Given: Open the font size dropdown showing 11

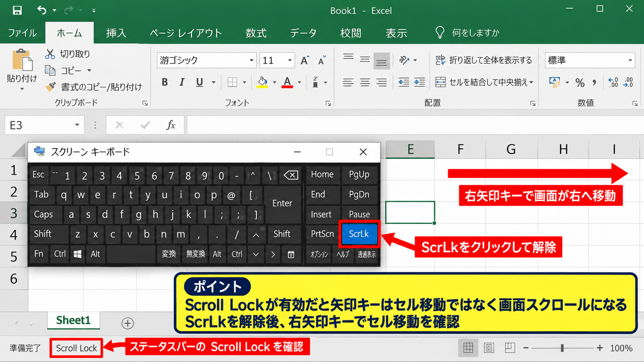Looking at the screenshot, I should click(290, 60).
